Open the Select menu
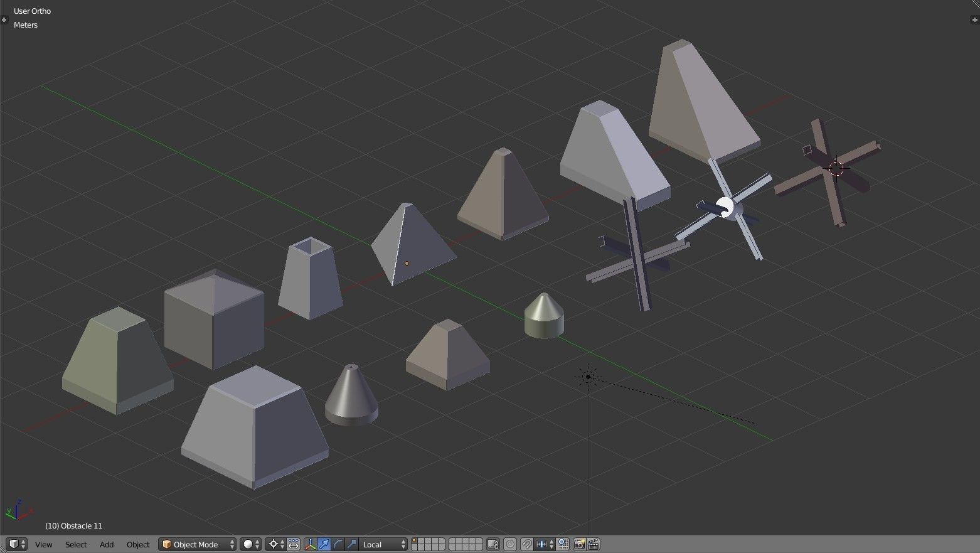The image size is (980, 553). tap(76, 544)
